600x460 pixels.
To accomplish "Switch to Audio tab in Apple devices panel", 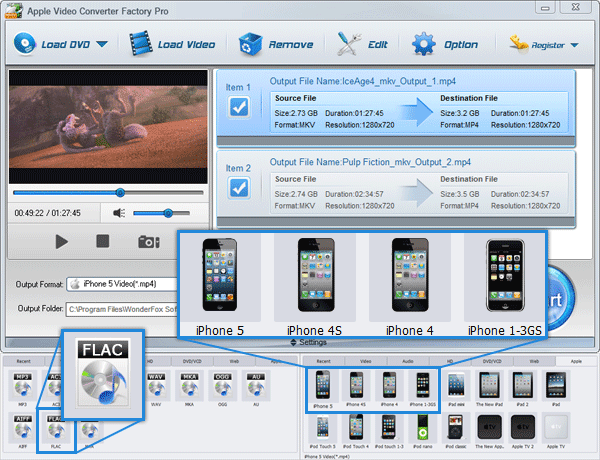I will coord(408,361).
